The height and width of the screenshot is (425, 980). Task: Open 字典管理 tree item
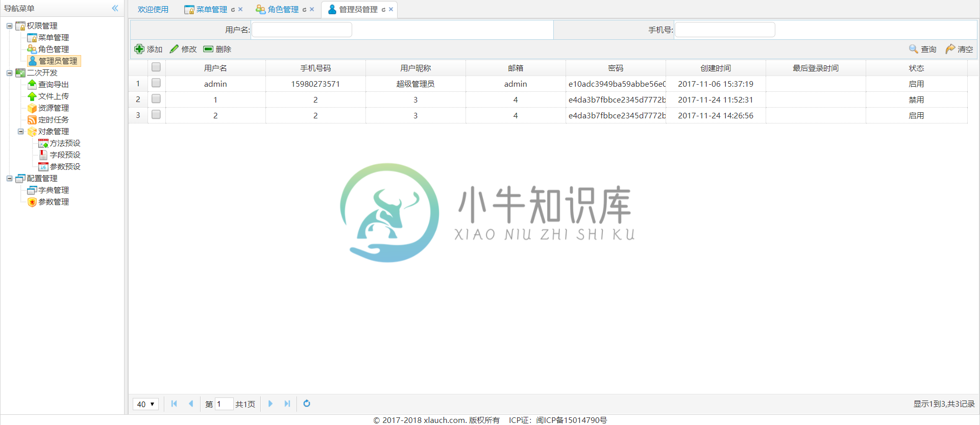coord(53,190)
